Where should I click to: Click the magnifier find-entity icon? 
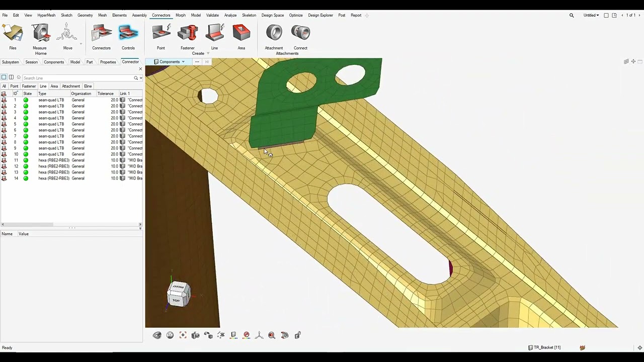tap(272, 335)
